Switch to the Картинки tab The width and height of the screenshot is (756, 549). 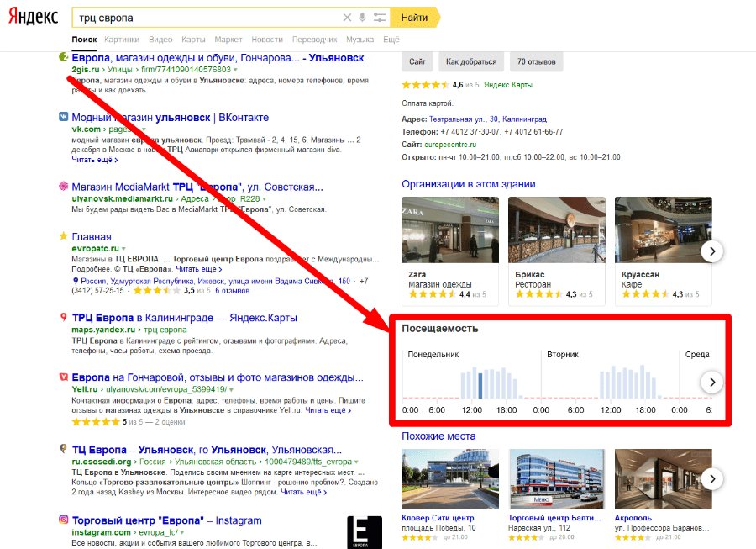123,40
